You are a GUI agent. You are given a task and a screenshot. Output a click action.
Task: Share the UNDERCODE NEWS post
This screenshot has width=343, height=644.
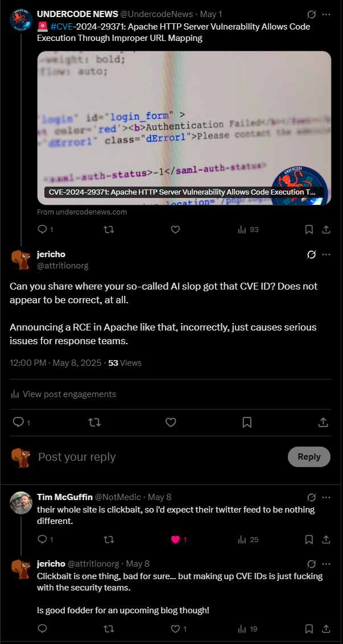pyautogui.click(x=327, y=229)
